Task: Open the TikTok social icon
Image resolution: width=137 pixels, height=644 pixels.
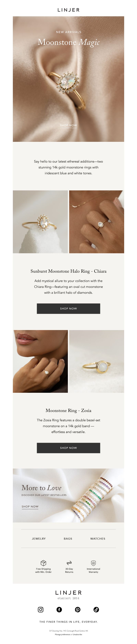Action: coord(96,609)
